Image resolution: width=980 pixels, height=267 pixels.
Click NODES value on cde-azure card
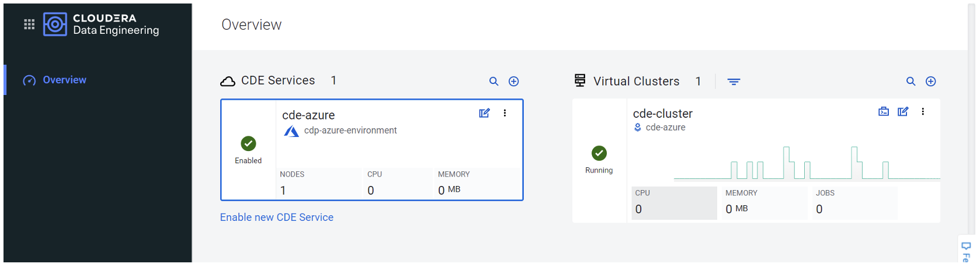pyautogui.click(x=283, y=191)
